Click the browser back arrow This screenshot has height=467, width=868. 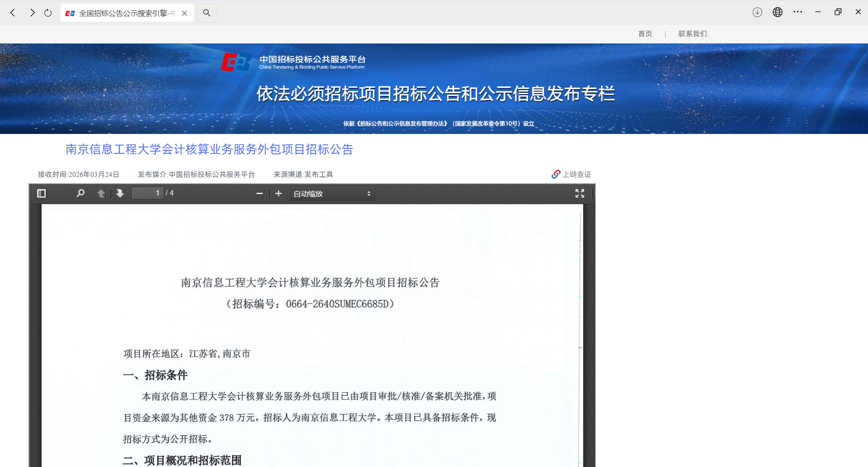[13, 13]
